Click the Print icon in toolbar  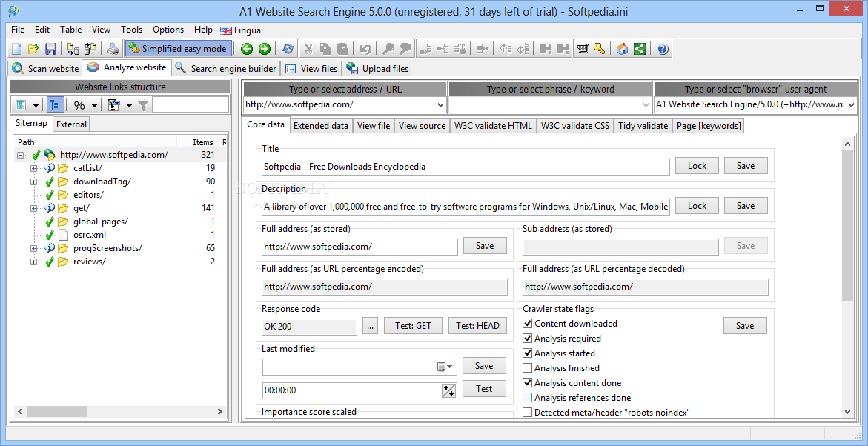point(113,49)
